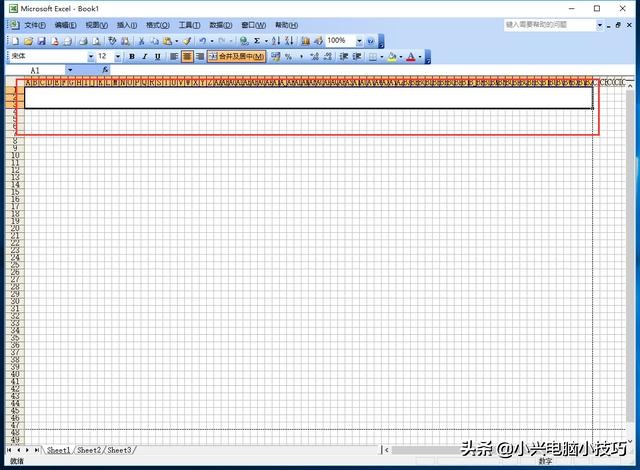Apply the currency style format
This screenshot has width=640, height=470.
276,56
